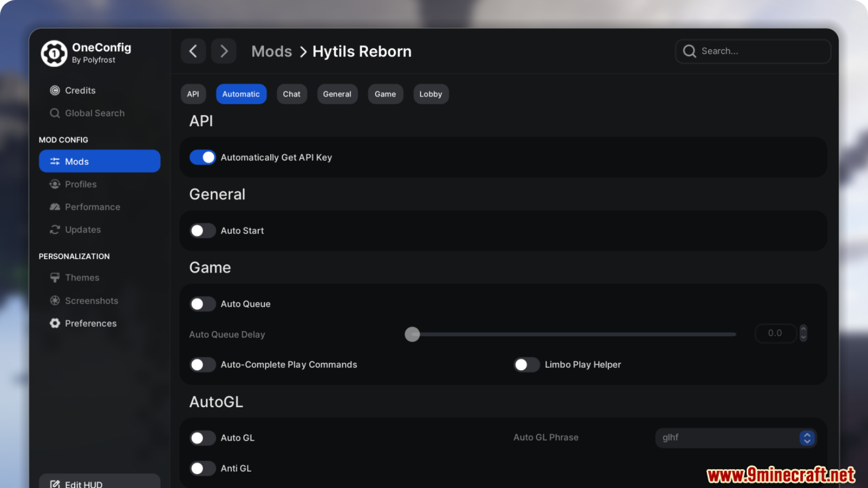This screenshot has height=488, width=868.
Task: Open the General tab
Action: pos(337,94)
